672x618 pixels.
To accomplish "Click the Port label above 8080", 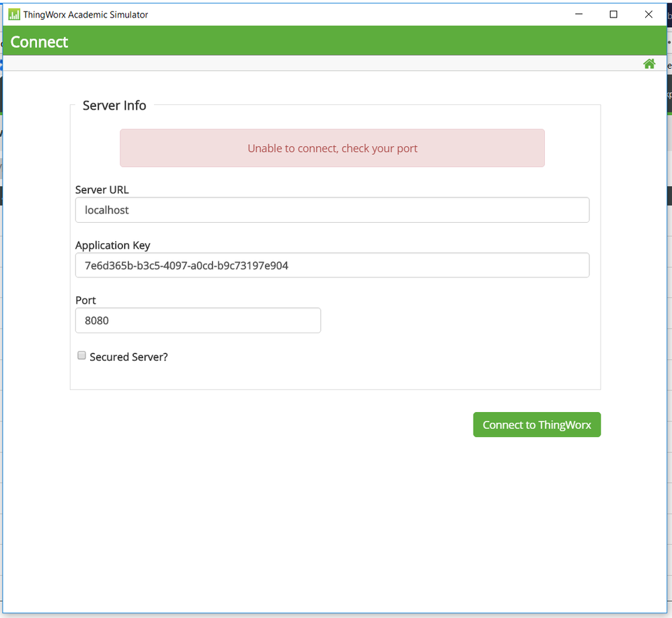I will 85,300.
